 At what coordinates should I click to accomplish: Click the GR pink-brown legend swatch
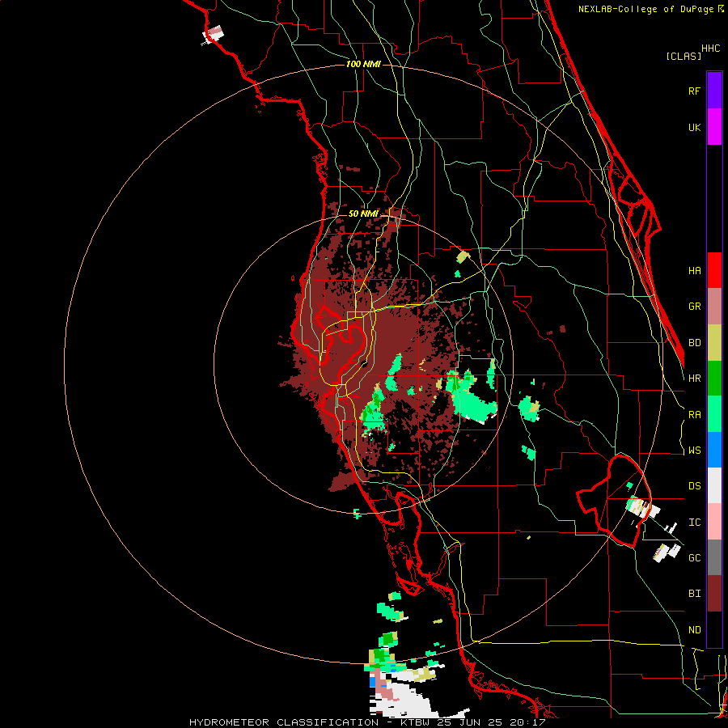pos(714,307)
